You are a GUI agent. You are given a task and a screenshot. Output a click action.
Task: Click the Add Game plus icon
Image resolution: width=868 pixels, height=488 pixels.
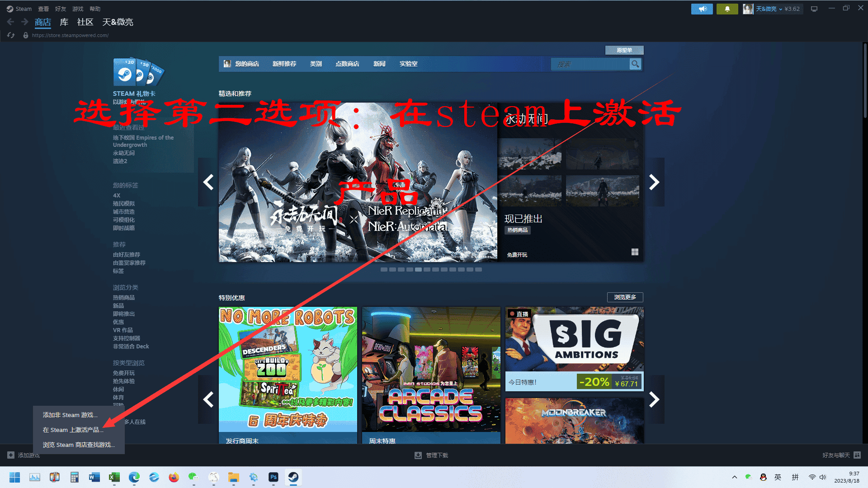point(11,455)
